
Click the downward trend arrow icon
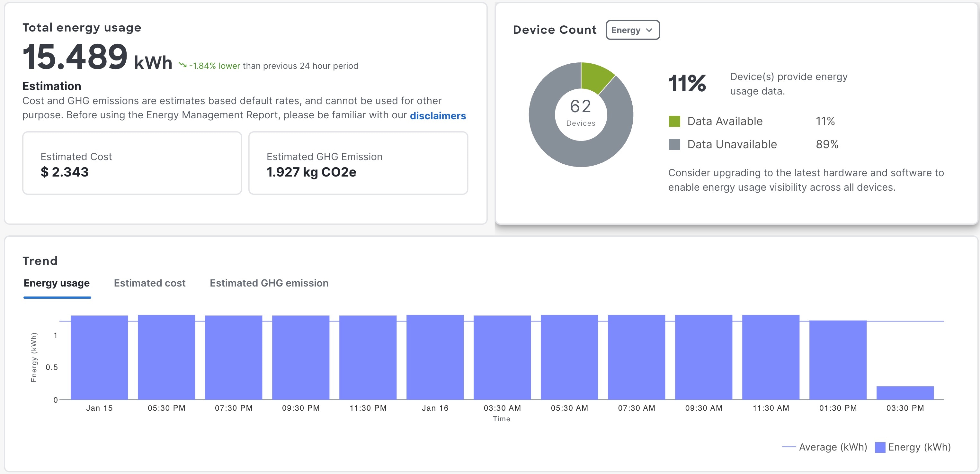[x=183, y=65]
